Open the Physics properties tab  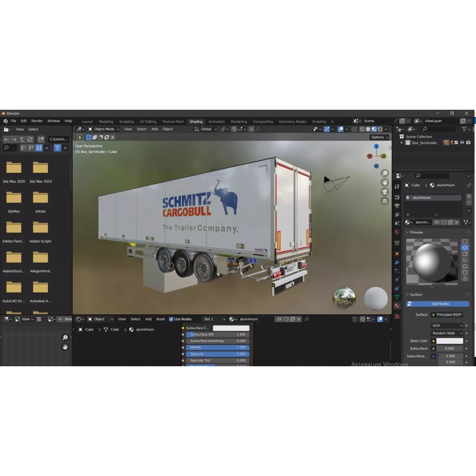[x=397, y=279]
